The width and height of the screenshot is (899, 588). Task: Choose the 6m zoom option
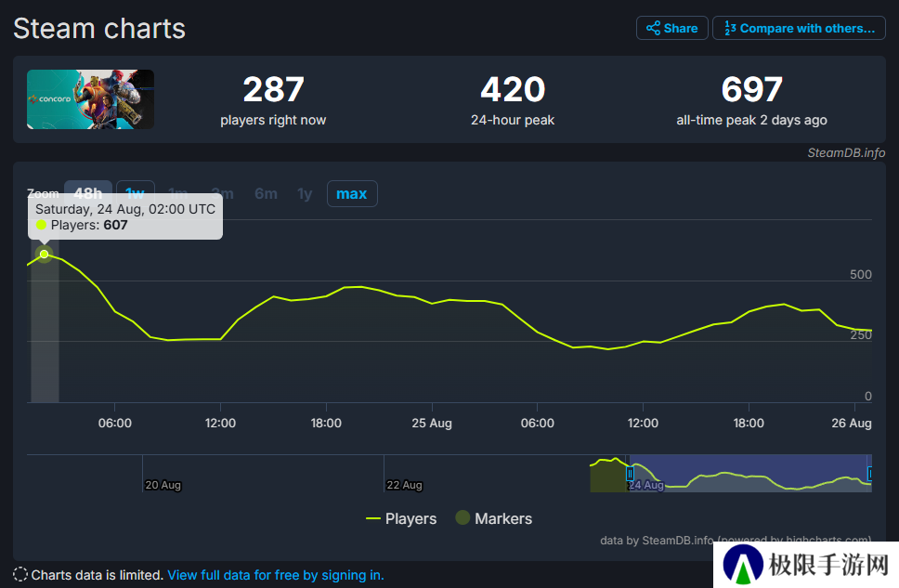click(x=266, y=194)
